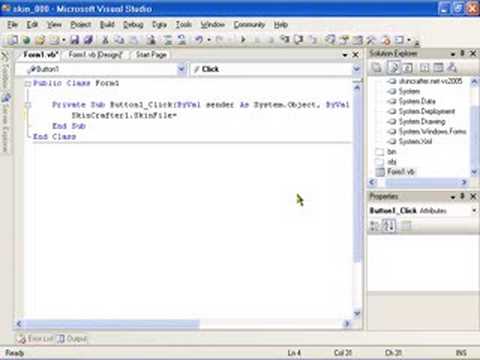Viewport: 480px width, 360px height.
Task: Uncomment the selected lines icon
Action: pos(182,40)
